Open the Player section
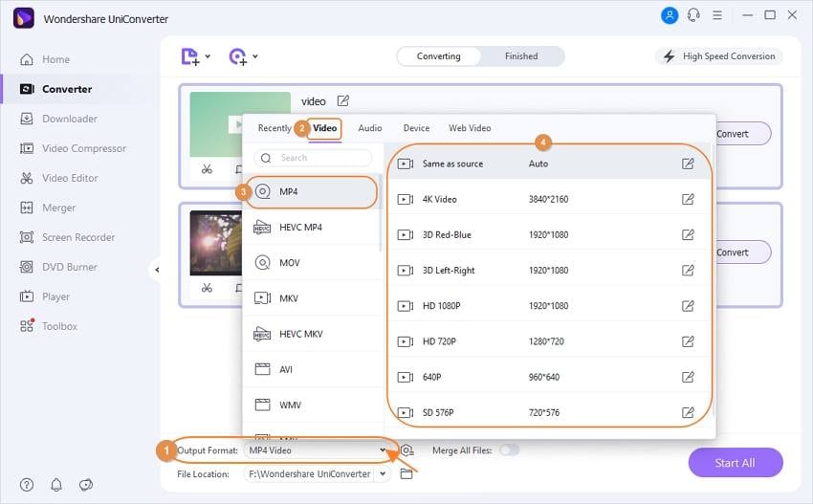813x504 pixels. (x=45, y=296)
